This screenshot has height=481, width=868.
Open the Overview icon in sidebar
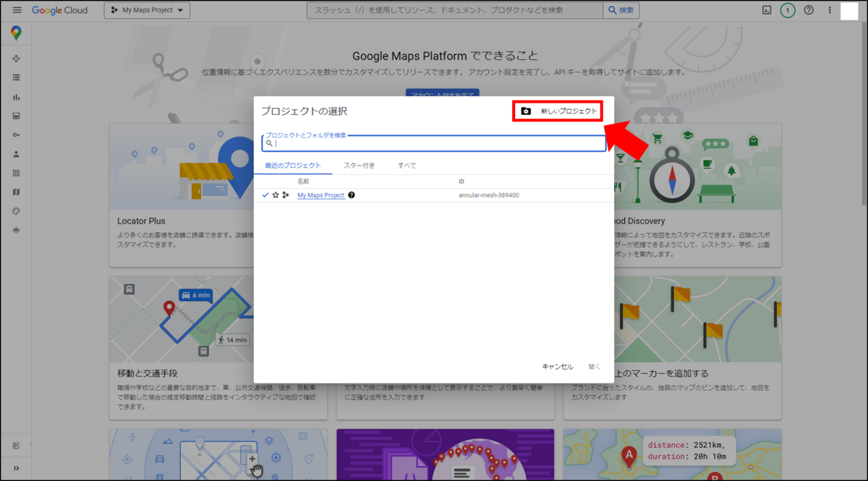pos(16,59)
